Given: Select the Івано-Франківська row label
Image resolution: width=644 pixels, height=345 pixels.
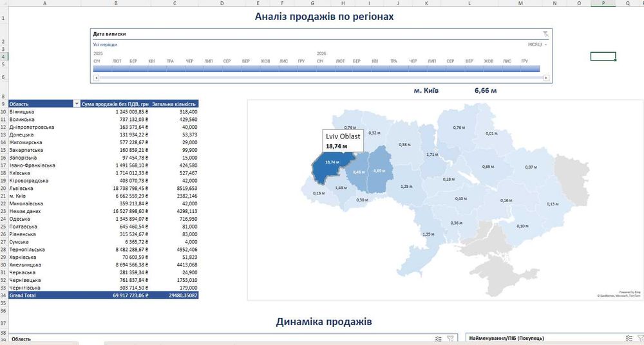Looking at the screenshot, I should point(32,165).
